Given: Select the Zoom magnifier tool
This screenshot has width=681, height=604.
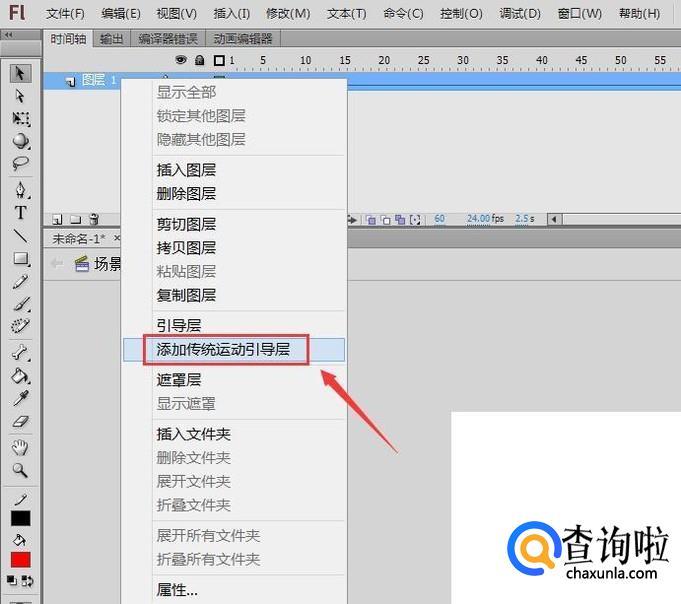Looking at the screenshot, I should coord(20,470).
